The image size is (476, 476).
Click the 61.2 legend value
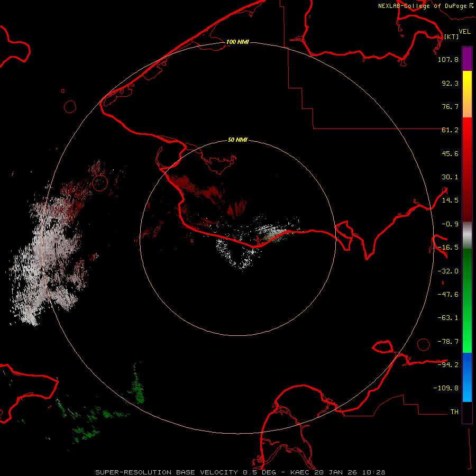450,130
